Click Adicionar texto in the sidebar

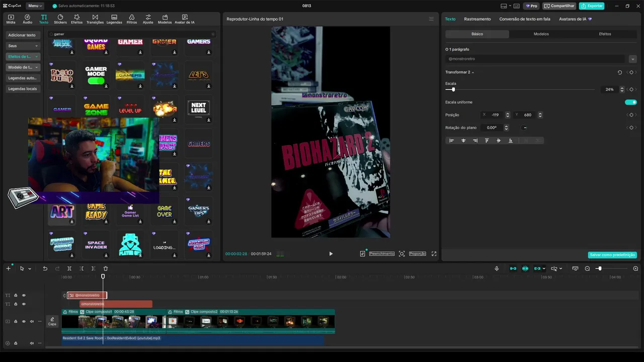23,35
